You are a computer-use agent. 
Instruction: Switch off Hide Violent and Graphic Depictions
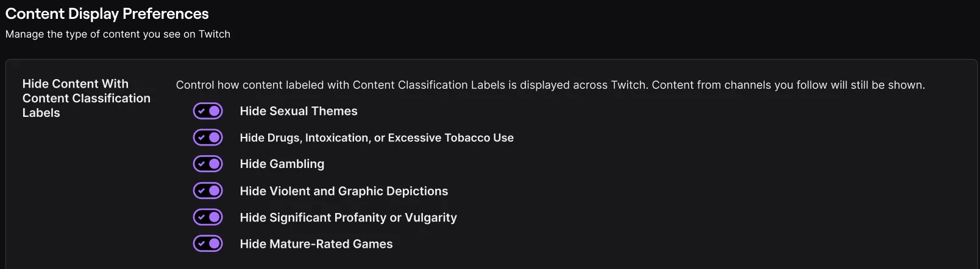click(x=208, y=190)
